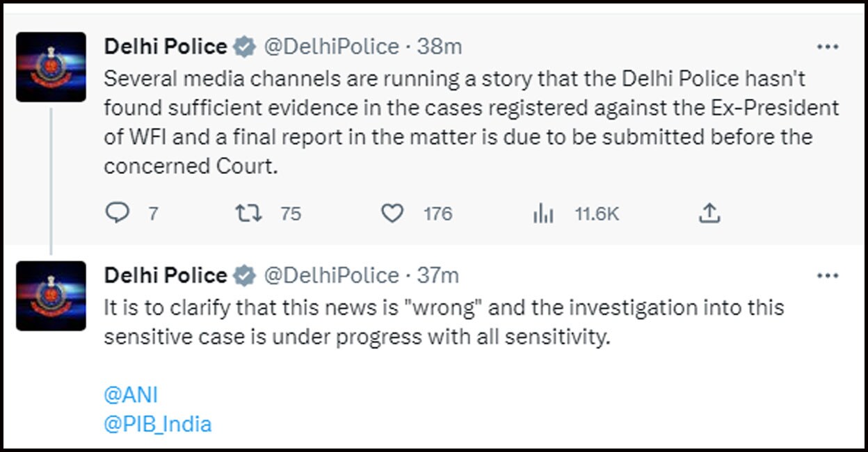
Task: Click @DelhiPolice handle on second tweet
Action: pyautogui.click(x=332, y=275)
